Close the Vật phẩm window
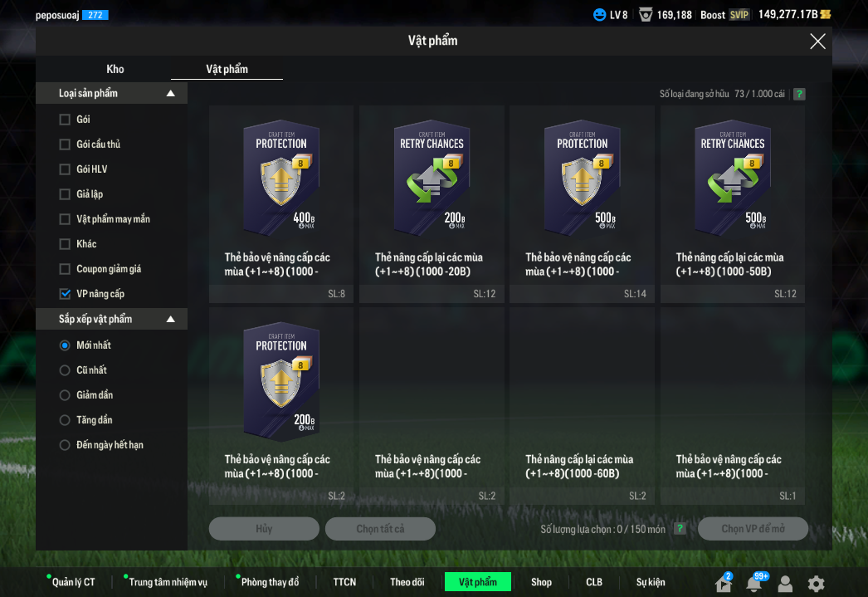The height and width of the screenshot is (597, 868). pos(817,42)
